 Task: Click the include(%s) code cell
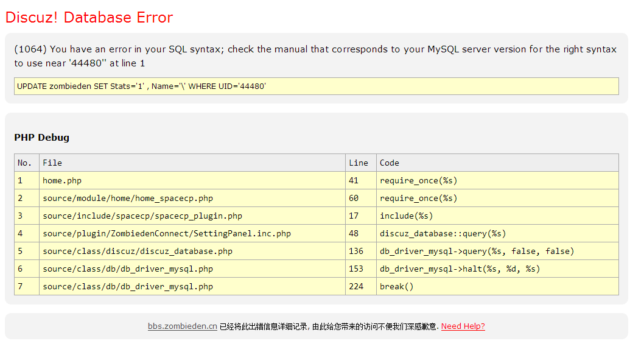point(497,216)
